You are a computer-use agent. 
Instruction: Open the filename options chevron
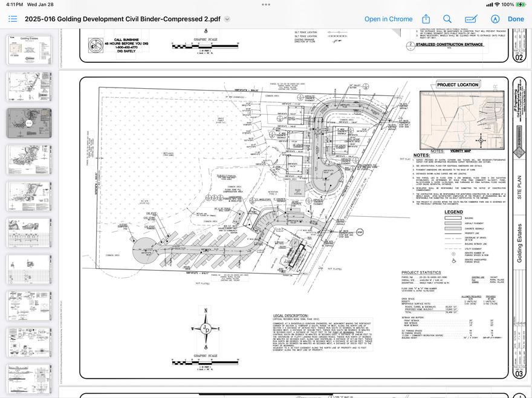tap(226, 19)
